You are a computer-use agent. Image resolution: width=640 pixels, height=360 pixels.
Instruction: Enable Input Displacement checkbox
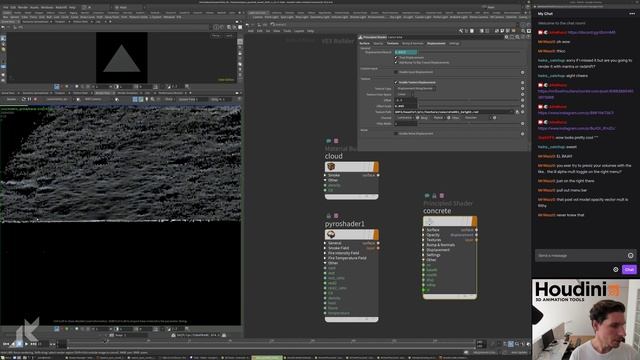click(396, 72)
